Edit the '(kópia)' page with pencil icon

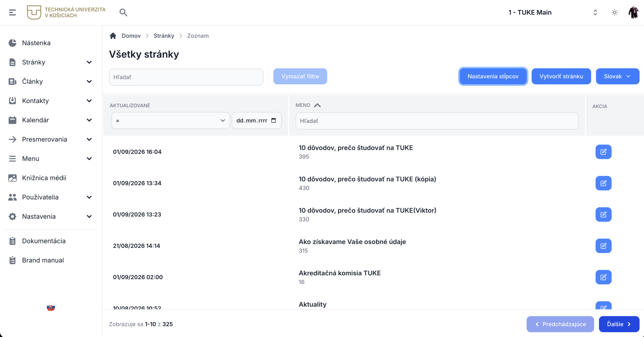(603, 183)
